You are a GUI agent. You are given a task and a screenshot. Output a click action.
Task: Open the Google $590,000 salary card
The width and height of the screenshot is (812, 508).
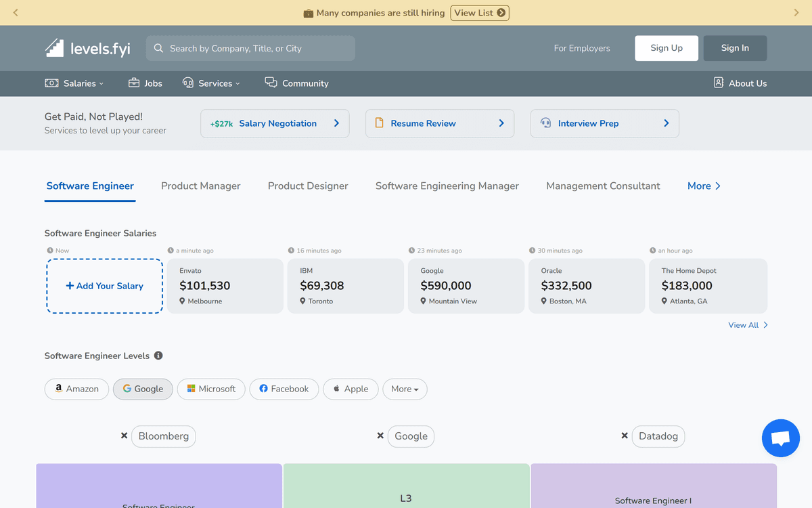pos(466,286)
